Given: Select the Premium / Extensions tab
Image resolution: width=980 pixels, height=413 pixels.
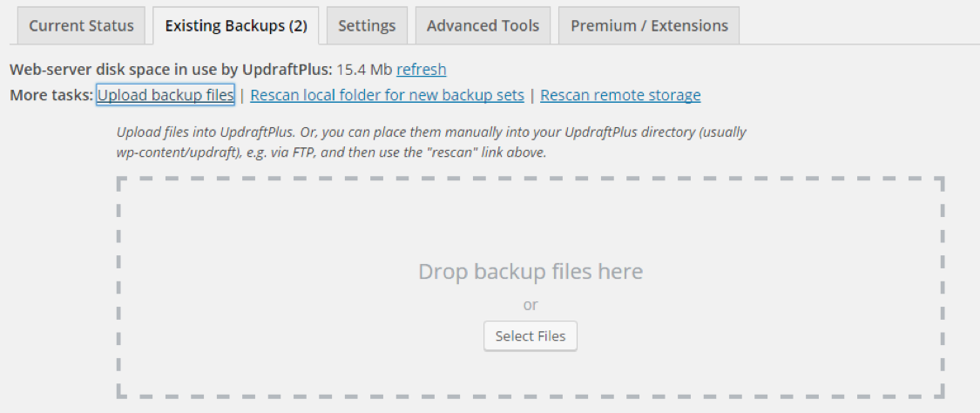Looking at the screenshot, I should click(649, 25).
